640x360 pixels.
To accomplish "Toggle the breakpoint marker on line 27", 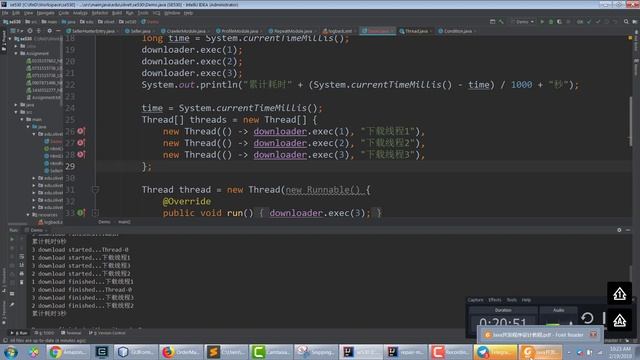I will pyautogui.click(x=81, y=143).
